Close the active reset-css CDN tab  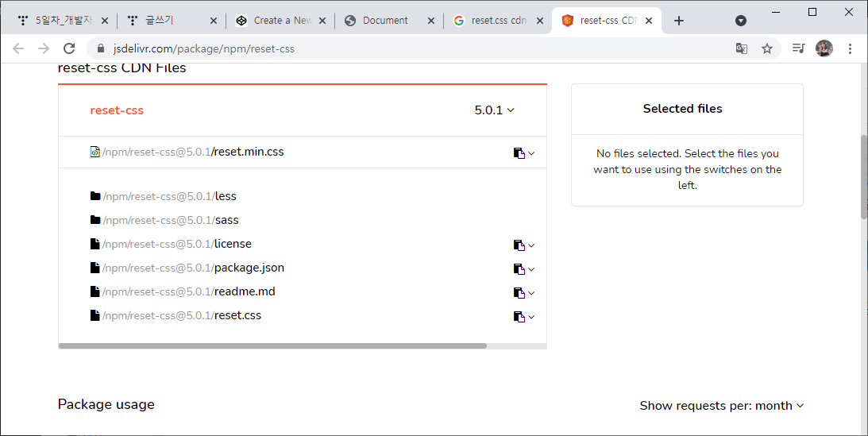pyautogui.click(x=649, y=21)
